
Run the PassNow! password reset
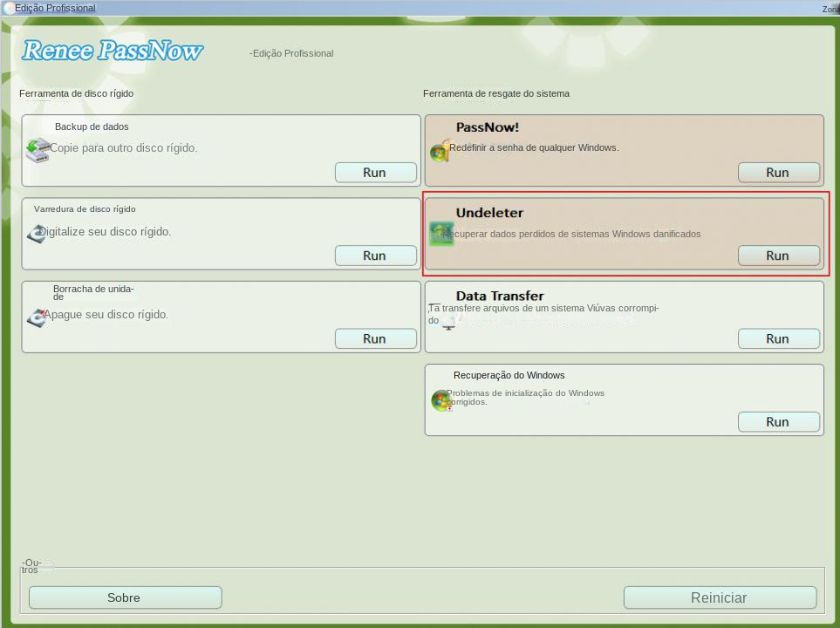pyautogui.click(x=778, y=172)
